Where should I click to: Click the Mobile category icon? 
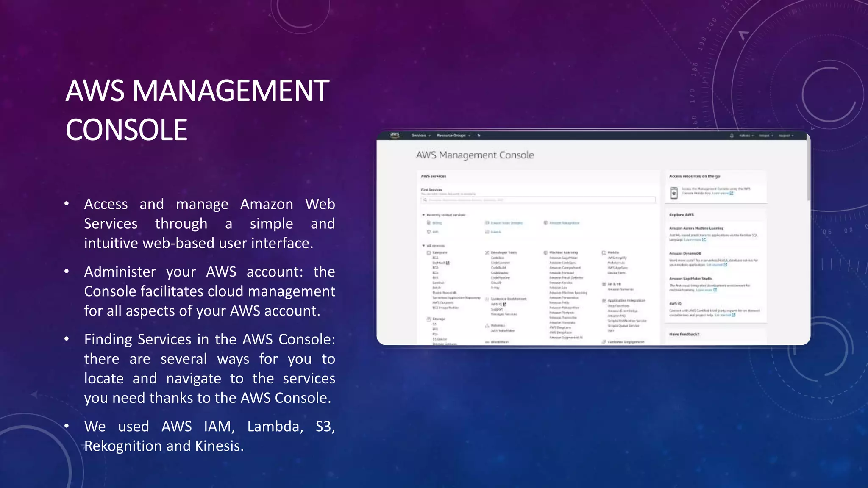pos(604,252)
